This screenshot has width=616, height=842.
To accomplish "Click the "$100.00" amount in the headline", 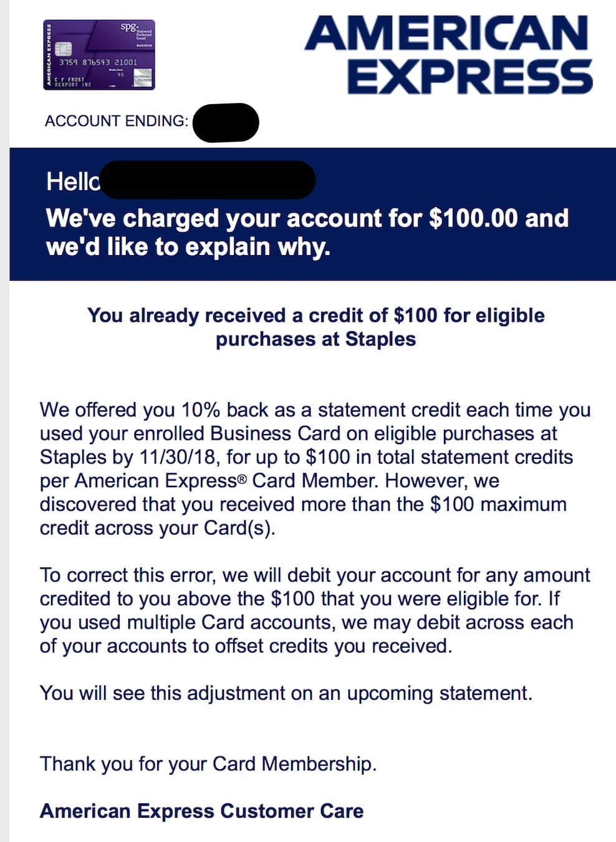I will [x=473, y=218].
